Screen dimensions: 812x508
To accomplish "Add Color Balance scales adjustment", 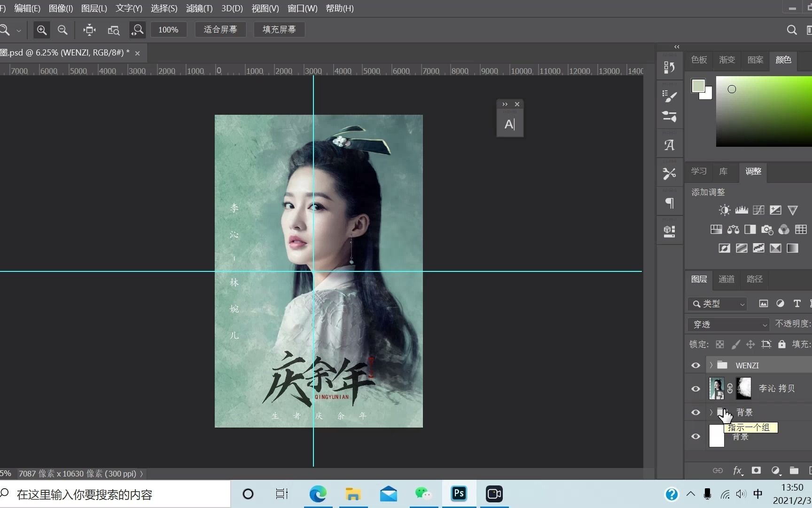I will tap(733, 230).
